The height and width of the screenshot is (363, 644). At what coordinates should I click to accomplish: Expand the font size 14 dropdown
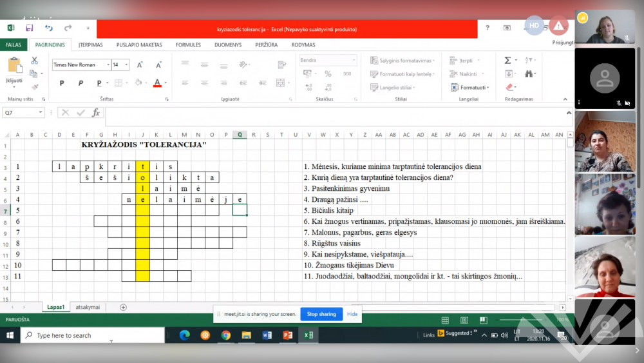[126, 64]
